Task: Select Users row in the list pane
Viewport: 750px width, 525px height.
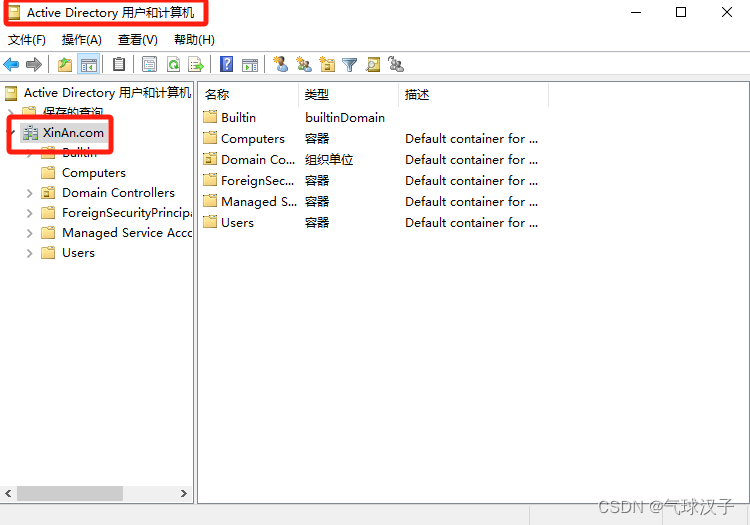Action: point(237,222)
